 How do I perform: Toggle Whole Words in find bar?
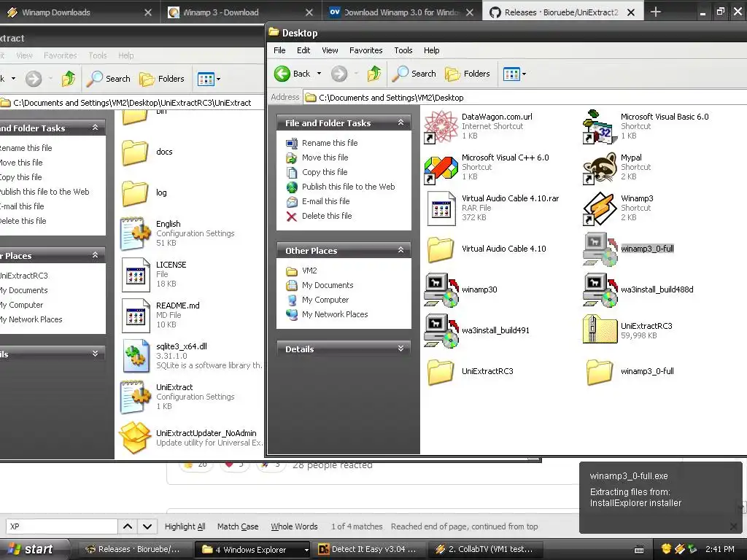tap(295, 526)
